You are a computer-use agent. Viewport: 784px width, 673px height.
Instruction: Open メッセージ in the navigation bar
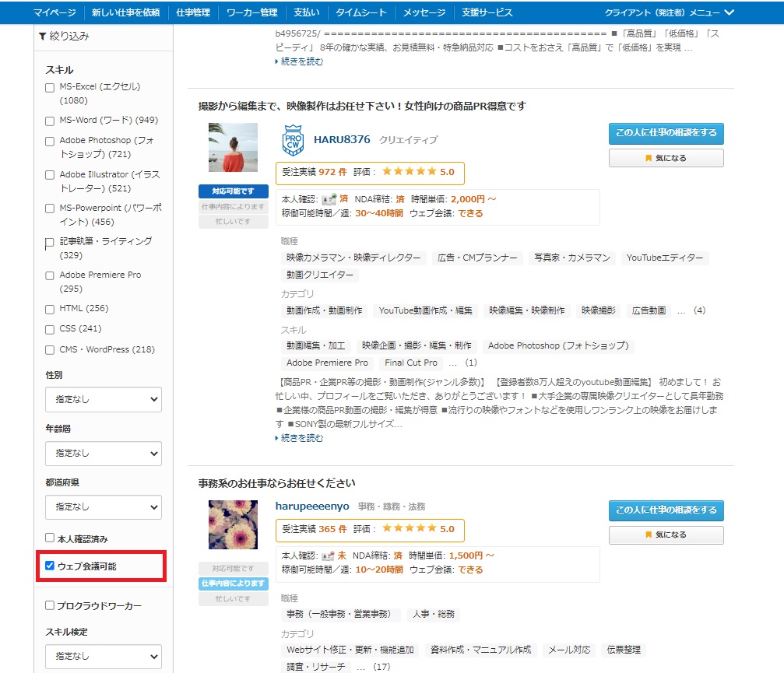tap(424, 12)
